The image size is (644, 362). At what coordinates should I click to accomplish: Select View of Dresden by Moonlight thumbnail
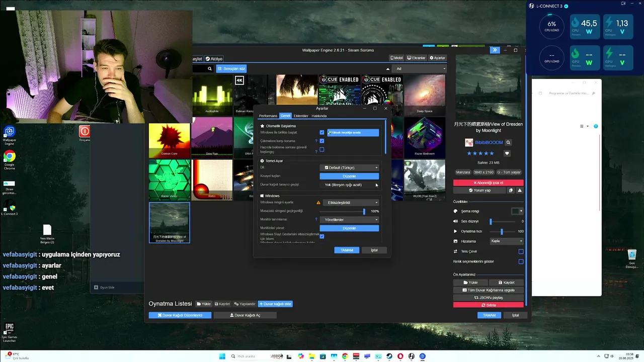tap(170, 223)
